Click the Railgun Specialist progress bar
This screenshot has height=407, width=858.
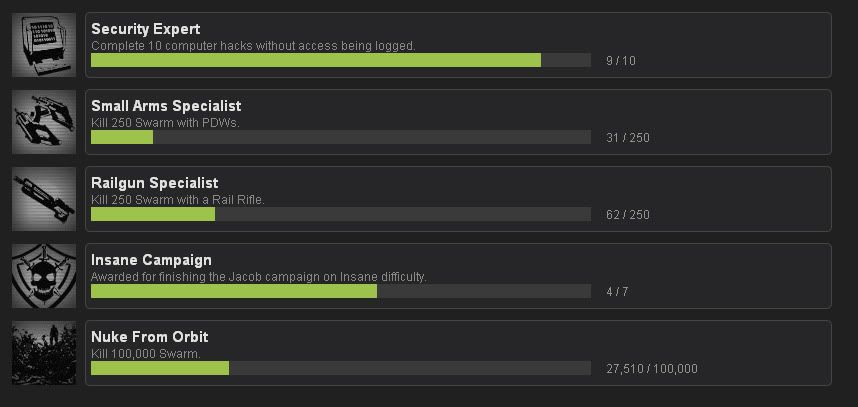pos(340,214)
